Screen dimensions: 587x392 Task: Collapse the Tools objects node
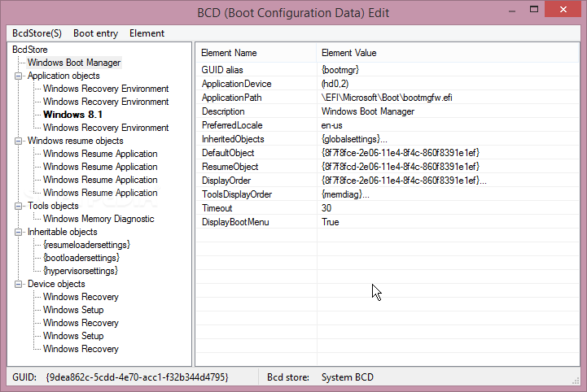pos(18,206)
